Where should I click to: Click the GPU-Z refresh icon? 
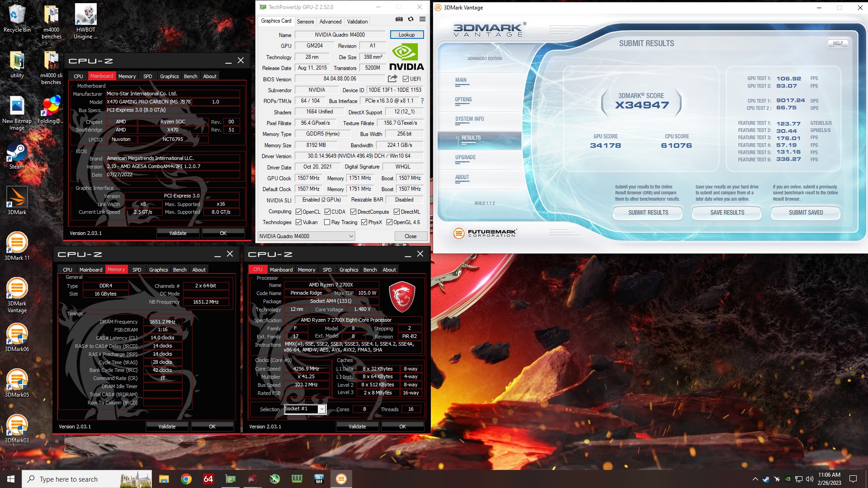(410, 19)
